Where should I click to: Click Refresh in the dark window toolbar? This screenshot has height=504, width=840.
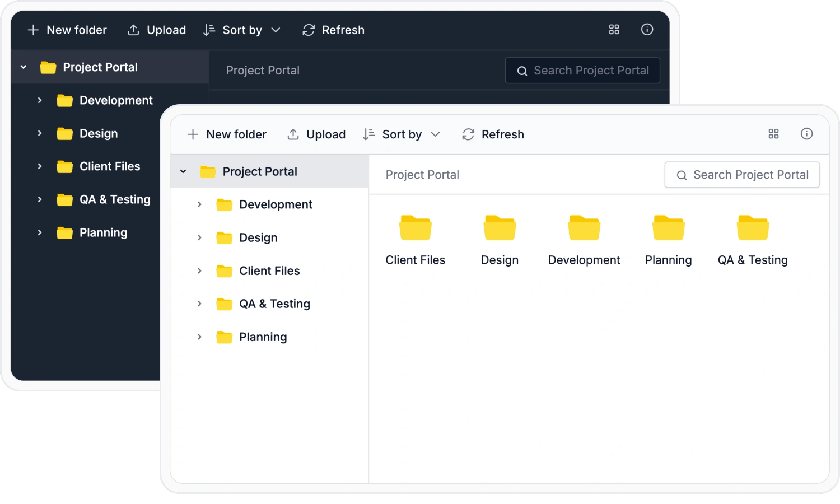pyautogui.click(x=333, y=30)
